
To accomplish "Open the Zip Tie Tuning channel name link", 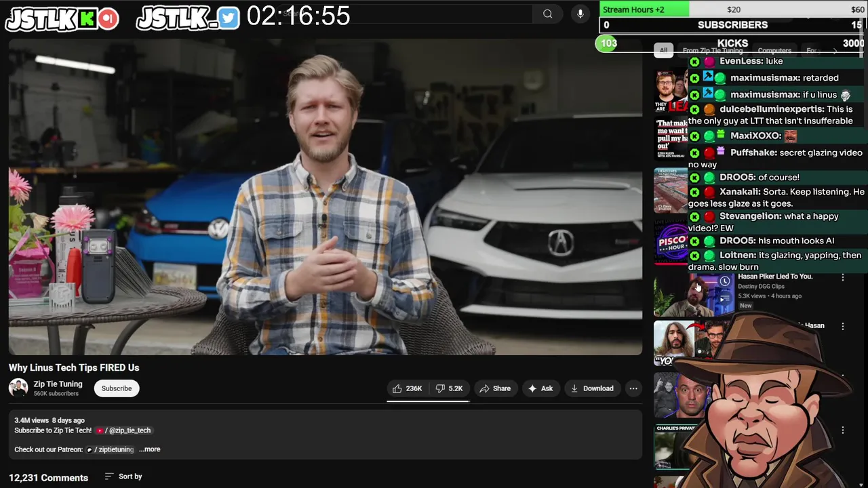I will [58, 384].
